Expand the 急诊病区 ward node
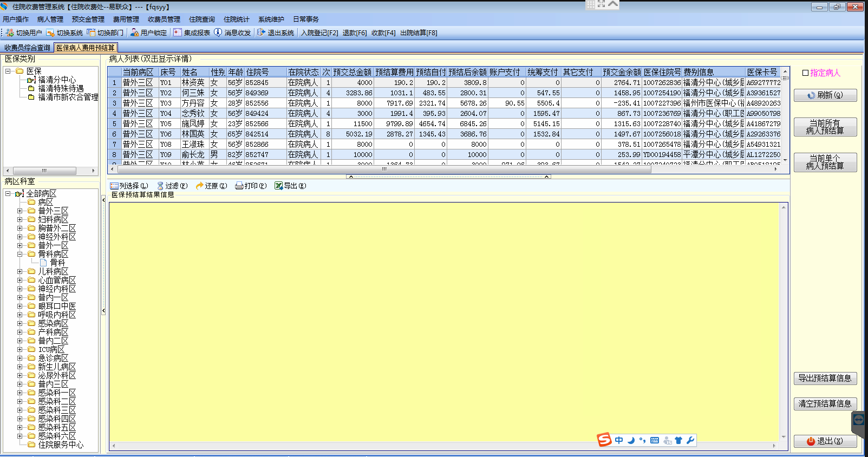 [x=20, y=358]
